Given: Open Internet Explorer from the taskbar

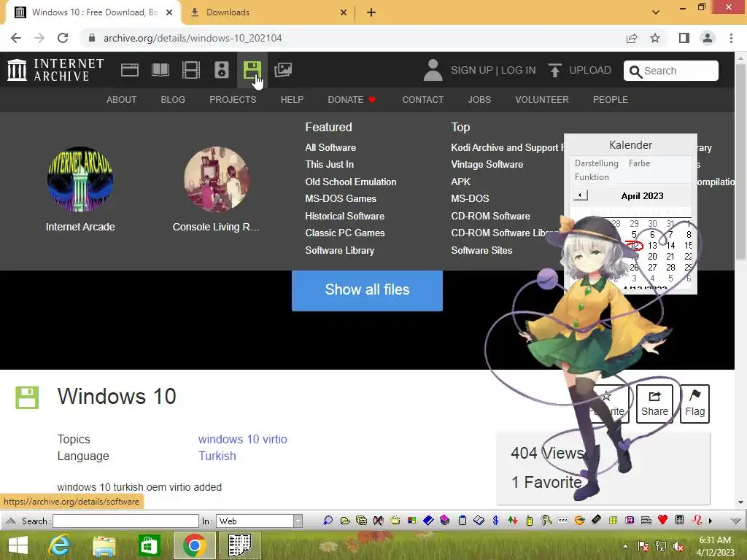Looking at the screenshot, I should click(60, 545).
